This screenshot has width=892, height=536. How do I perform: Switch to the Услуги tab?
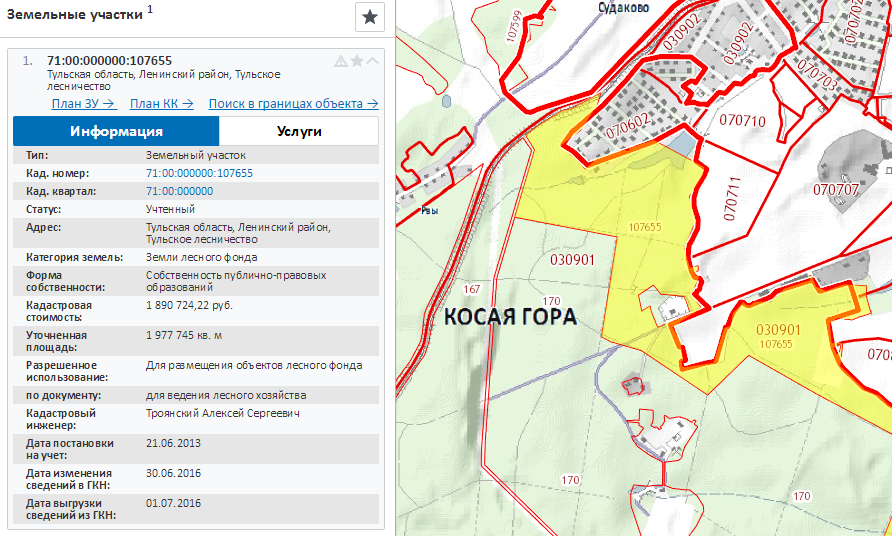click(x=299, y=132)
